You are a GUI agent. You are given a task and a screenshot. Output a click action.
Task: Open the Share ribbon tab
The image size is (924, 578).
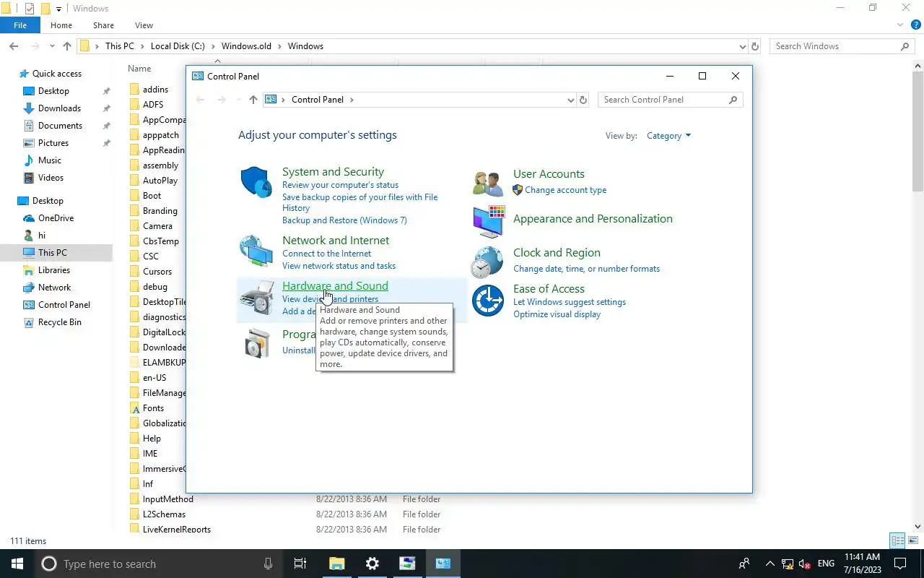pyautogui.click(x=103, y=25)
